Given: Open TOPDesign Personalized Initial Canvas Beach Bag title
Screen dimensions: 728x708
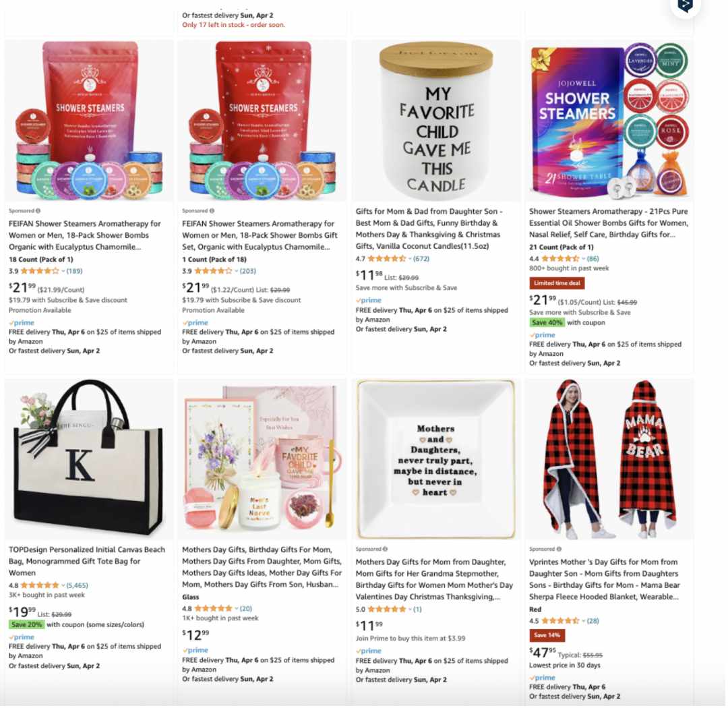Looking at the screenshot, I should click(x=87, y=561).
